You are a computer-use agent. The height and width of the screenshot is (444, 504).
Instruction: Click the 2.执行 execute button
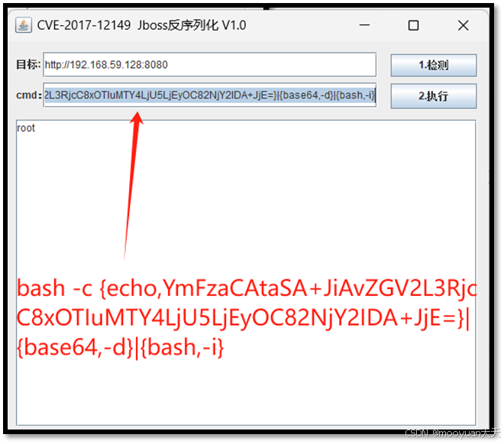tap(433, 96)
